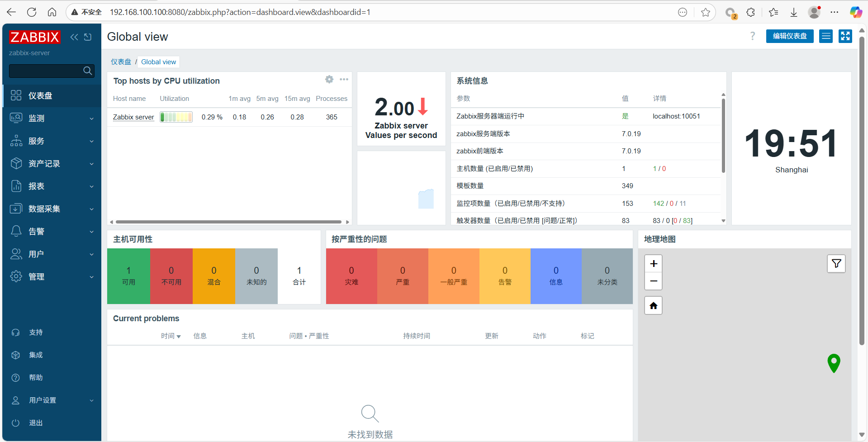Click the 1 / 0 hosts count link
This screenshot has height=442, width=868.
[x=659, y=169]
